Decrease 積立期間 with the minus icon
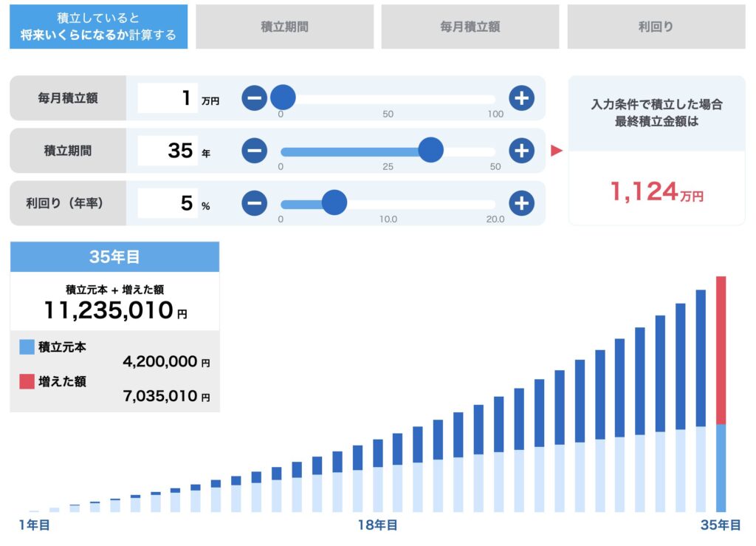This screenshot has width=756, height=546. pyautogui.click(x=254, y=150)
